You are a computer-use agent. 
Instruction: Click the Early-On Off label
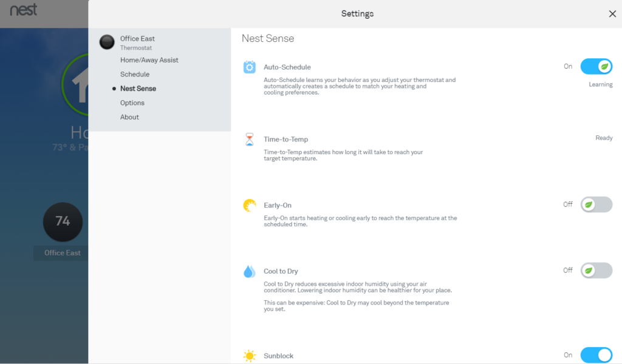point(568,204)
